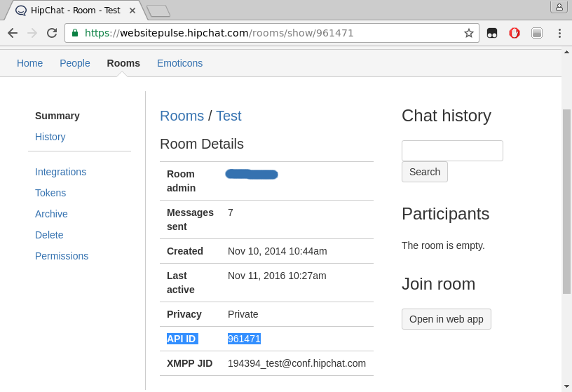
Task: Open the People navigation link
Action: (x=75, y=63)
